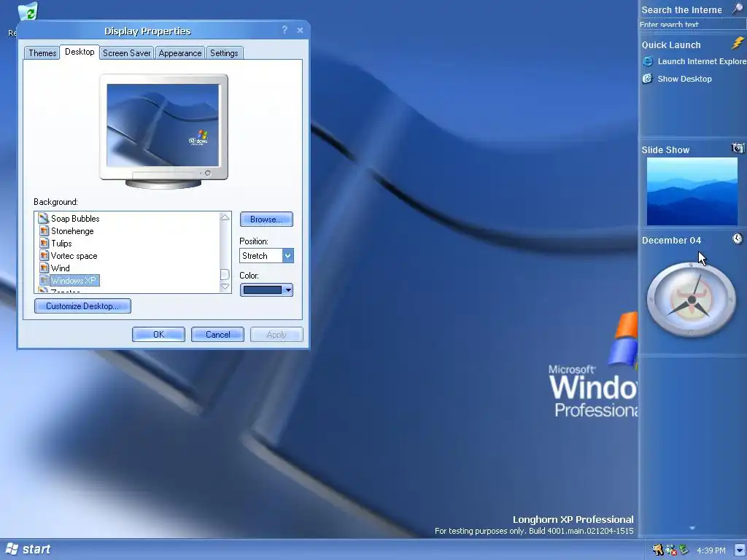747x560 pixels.
Task: Click the analog clock tile
Action: point(692,300)
